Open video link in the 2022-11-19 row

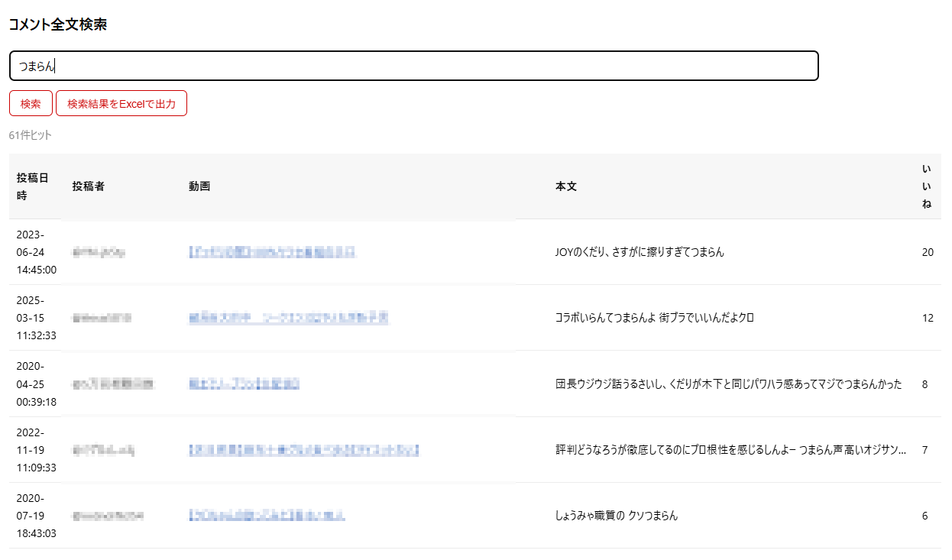click(x=304, y=450)
